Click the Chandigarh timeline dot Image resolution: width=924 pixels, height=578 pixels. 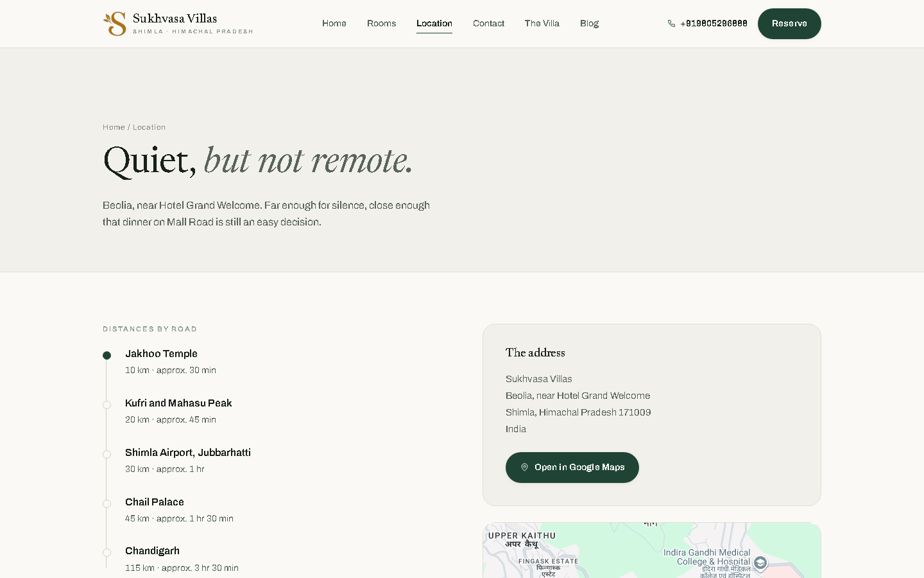coord(107,552)
